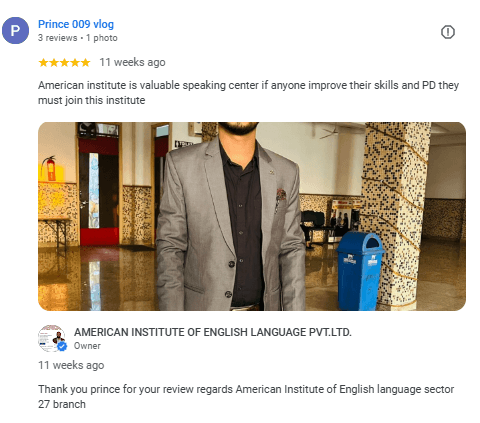Image resolution: width=480 pixels, height=423 pixels.
Task: Click the blue trash bin in the photo
Action: 359,271
